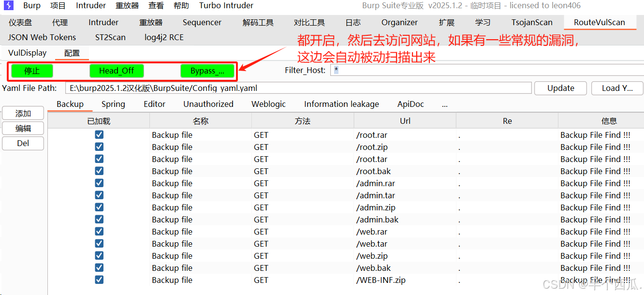
Task: Uncheck the /web.tar row checkbox
Action: (x=99, y=243)
